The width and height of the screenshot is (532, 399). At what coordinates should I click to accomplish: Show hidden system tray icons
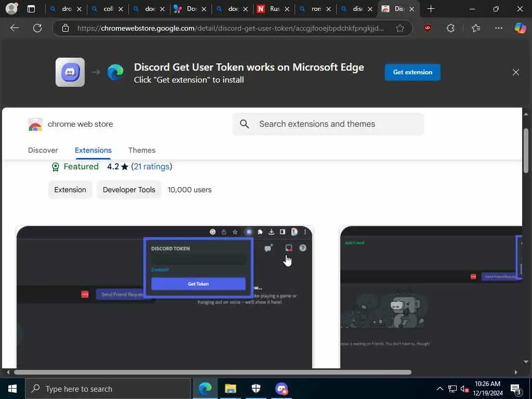point(440,389)
